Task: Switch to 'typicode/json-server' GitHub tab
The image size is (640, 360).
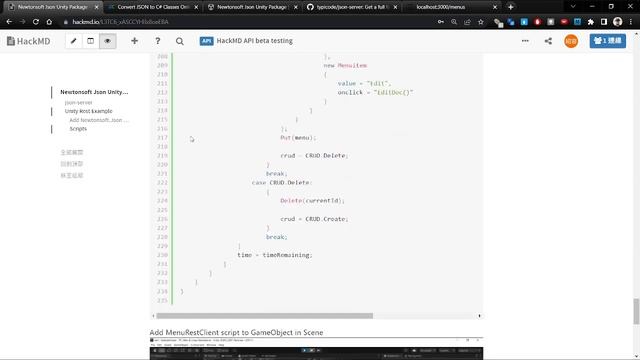Action: pyautogui.click(x=351, y=7)
